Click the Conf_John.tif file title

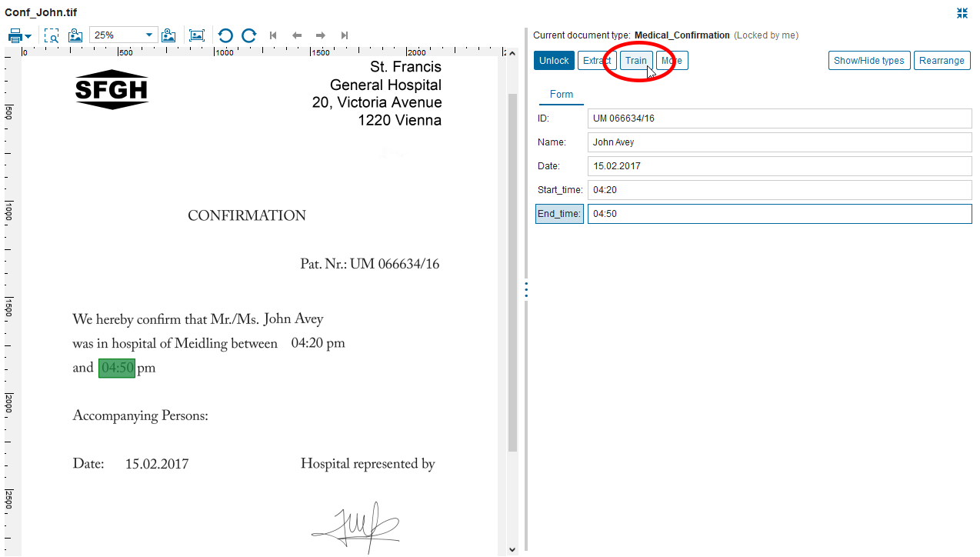[41, 13]
